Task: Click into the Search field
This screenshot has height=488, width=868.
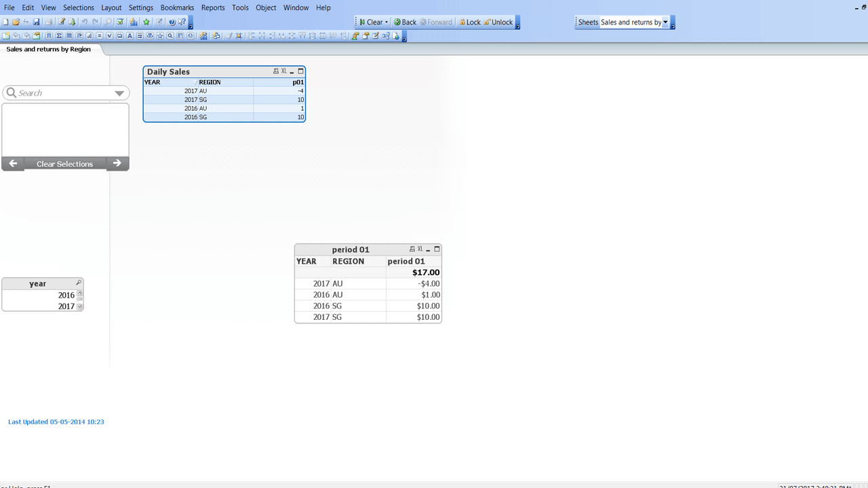Action: (66, 93)
